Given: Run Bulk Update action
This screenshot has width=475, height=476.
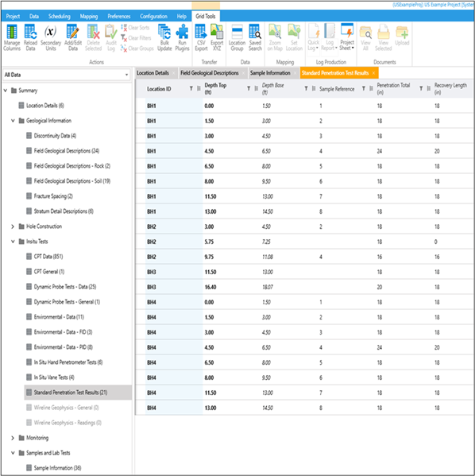Looking at the screenshot, I should [164, 37].
